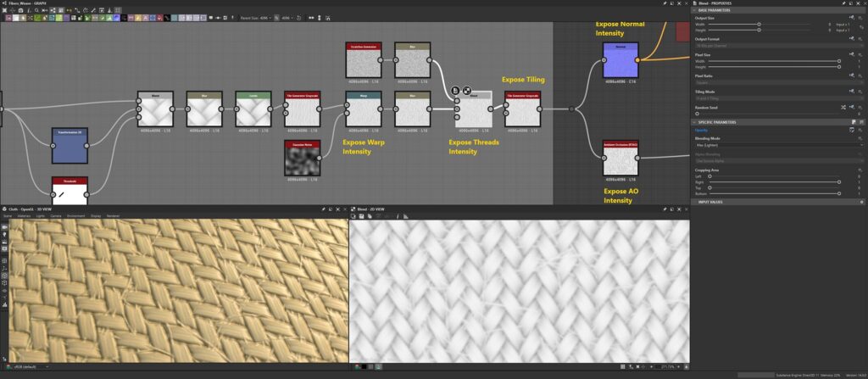
Task: Open the Environment menu in 3D view
Action: click(75, 215)
